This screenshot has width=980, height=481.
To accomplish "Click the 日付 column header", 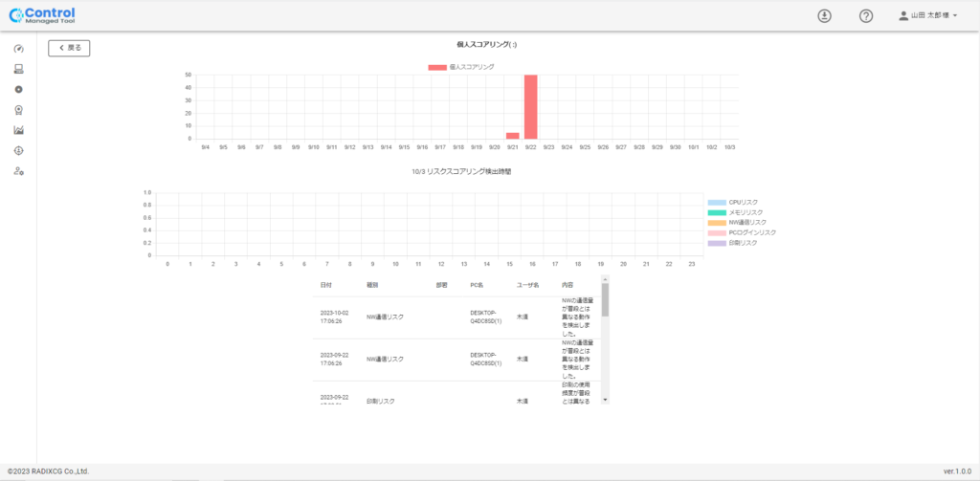I will coord(325,285).
